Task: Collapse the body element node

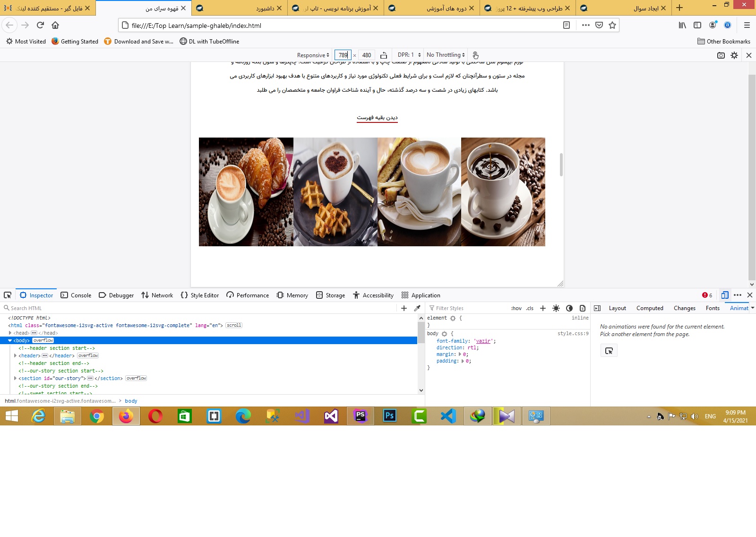Action: [x=10, y=340]
